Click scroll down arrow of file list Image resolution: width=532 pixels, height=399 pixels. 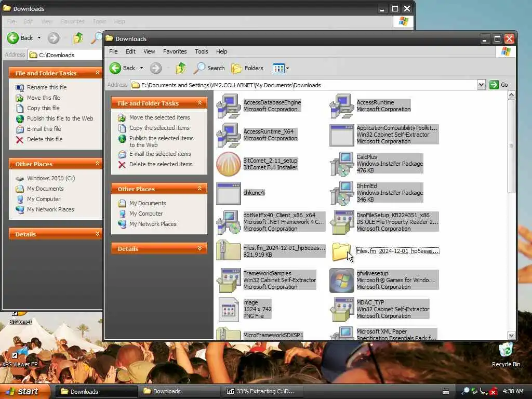pos(511,335)
